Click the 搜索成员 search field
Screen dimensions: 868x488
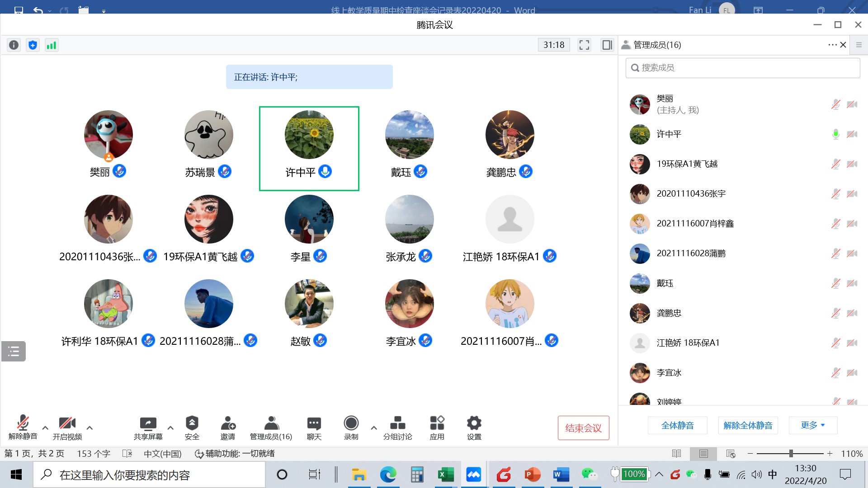coord(742,68)
